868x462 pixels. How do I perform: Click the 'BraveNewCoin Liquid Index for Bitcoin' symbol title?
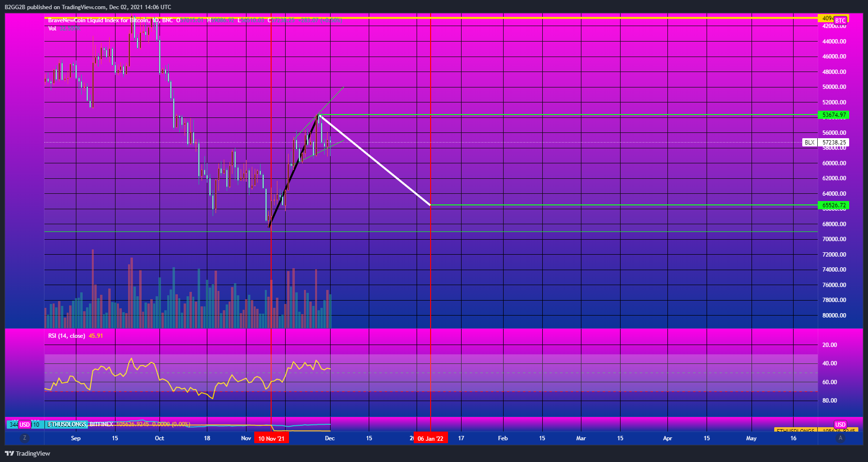tap(99, 20)
